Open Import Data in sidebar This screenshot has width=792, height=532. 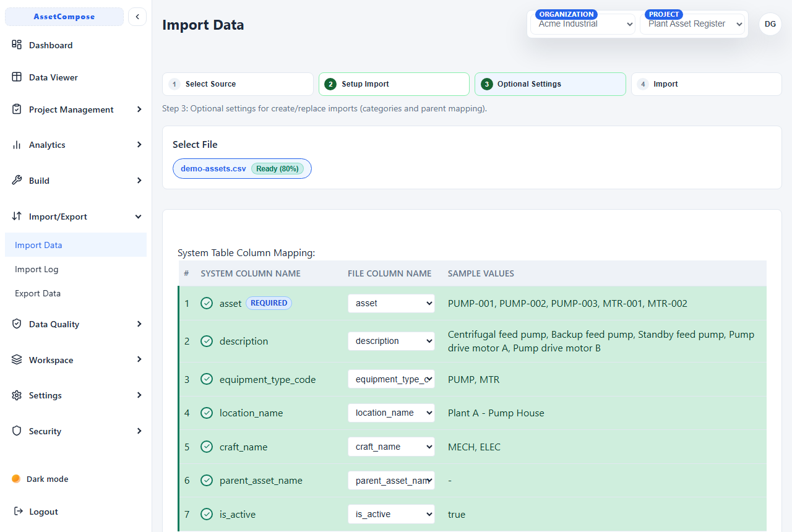pos(75,245)
